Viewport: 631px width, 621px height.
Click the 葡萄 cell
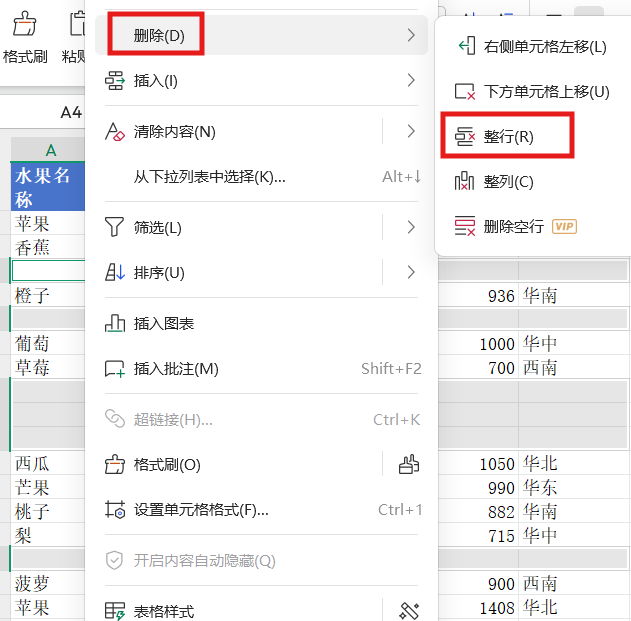pos(48,343)
